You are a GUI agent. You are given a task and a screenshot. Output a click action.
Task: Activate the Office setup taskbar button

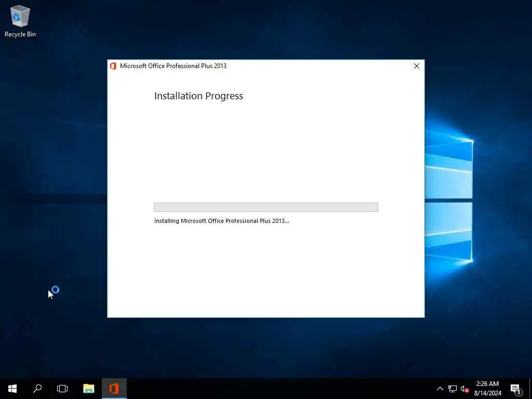[x=114, y=389]
